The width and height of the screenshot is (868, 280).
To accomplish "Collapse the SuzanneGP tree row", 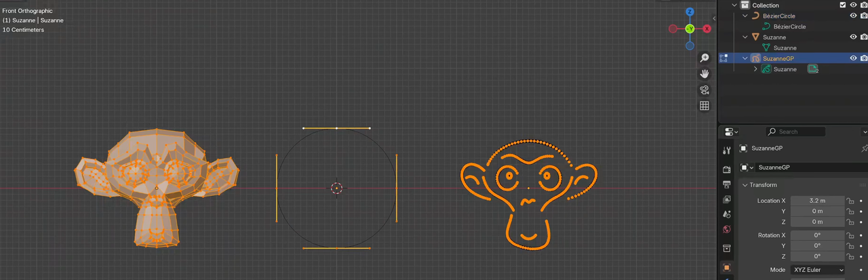I will (745, 58).
